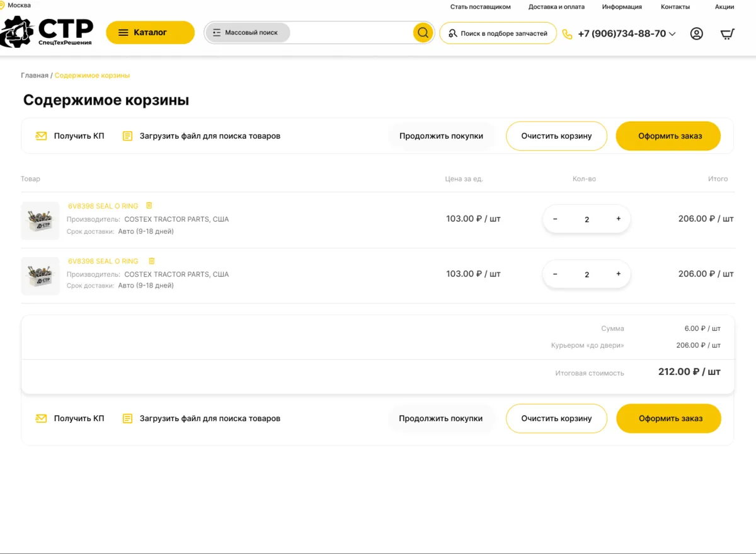Click the first cart row product thumbnail

pyautogui.click(x=40, y=221)
